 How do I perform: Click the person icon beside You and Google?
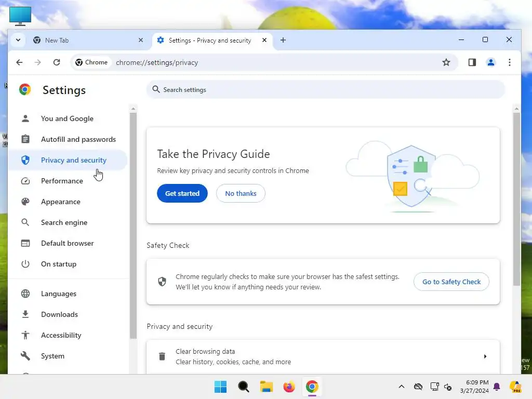tap(25, 118)
